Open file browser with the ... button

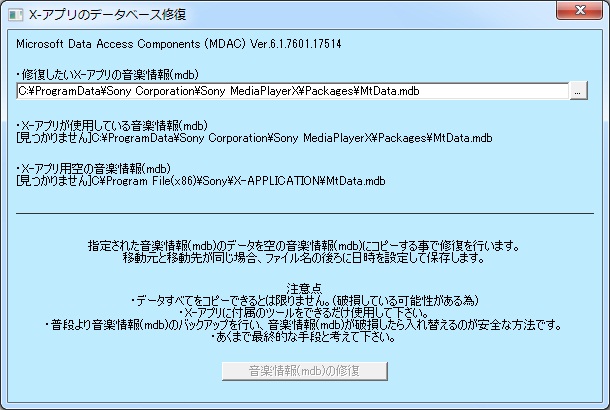(x=578, y=91)
